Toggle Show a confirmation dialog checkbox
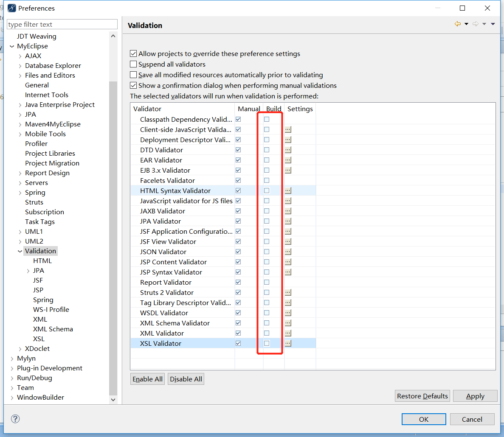 pyautogui.click(x=133, y=85)
